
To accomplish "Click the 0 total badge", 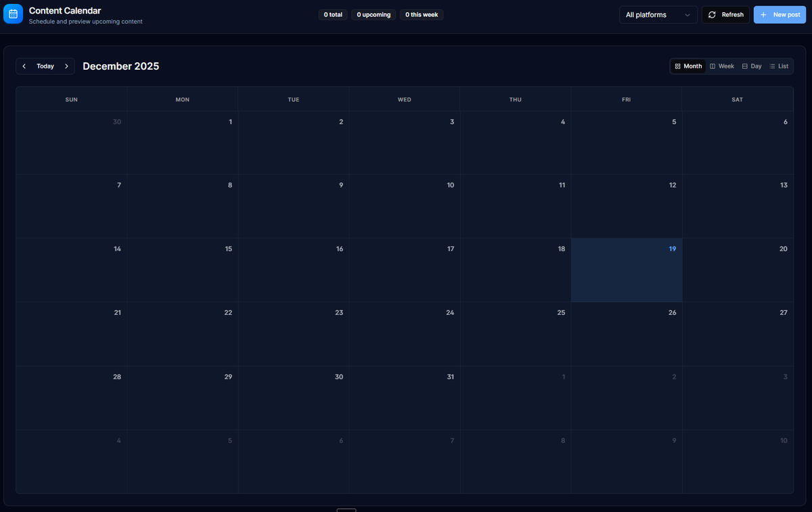I will pos(333,15).
